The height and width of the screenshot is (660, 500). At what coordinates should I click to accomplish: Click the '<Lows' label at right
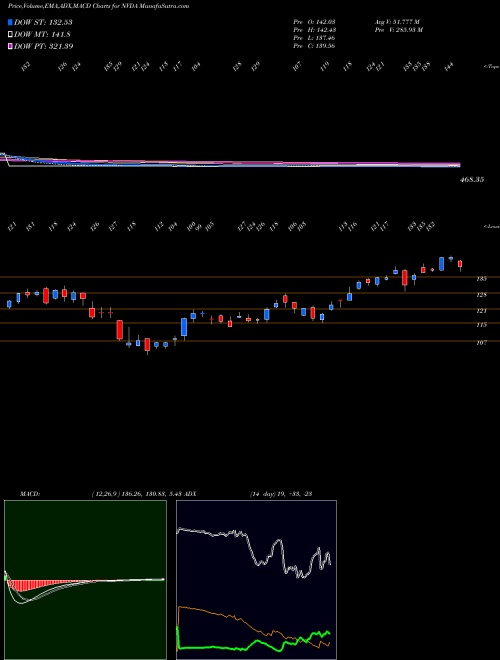click(x=491, y=226)
